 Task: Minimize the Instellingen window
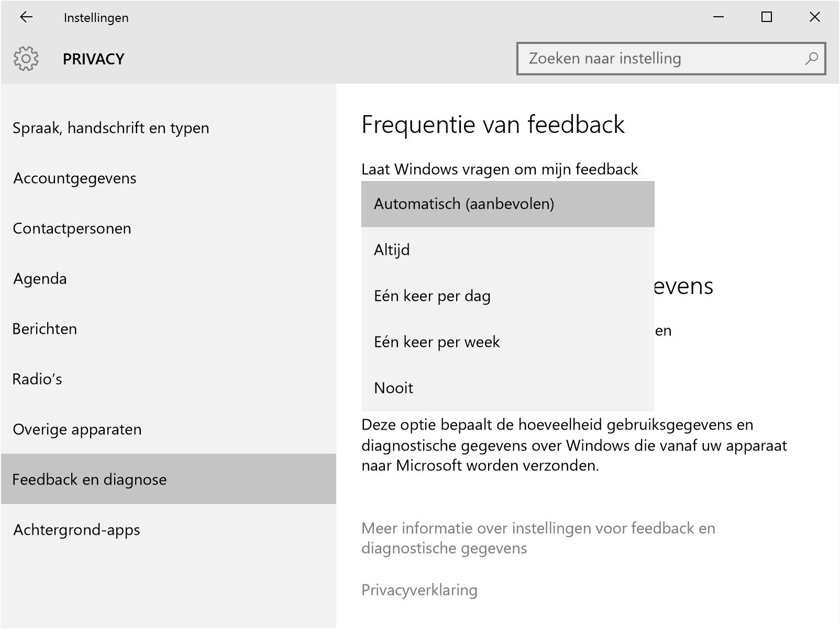pos(719,17)
